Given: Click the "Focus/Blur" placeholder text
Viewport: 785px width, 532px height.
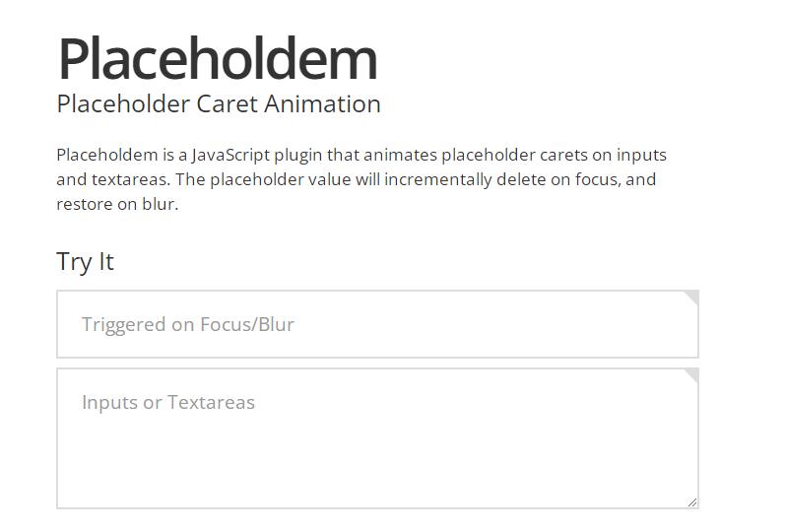Looking at the screenshot, I should 246,324.
